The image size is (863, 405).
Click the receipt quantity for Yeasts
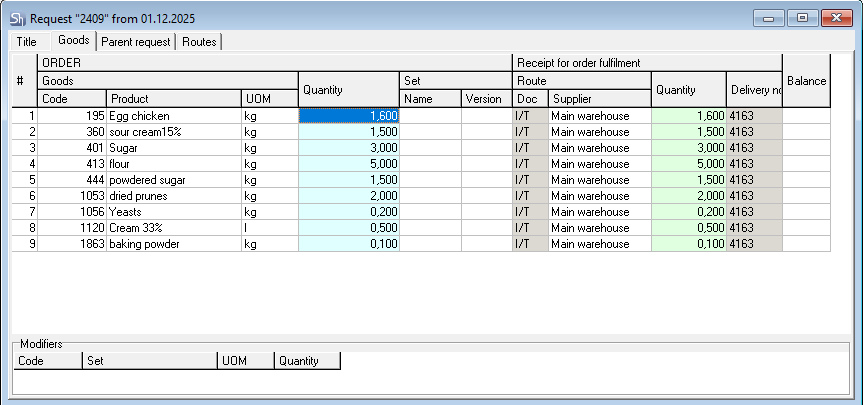[688, 212]
